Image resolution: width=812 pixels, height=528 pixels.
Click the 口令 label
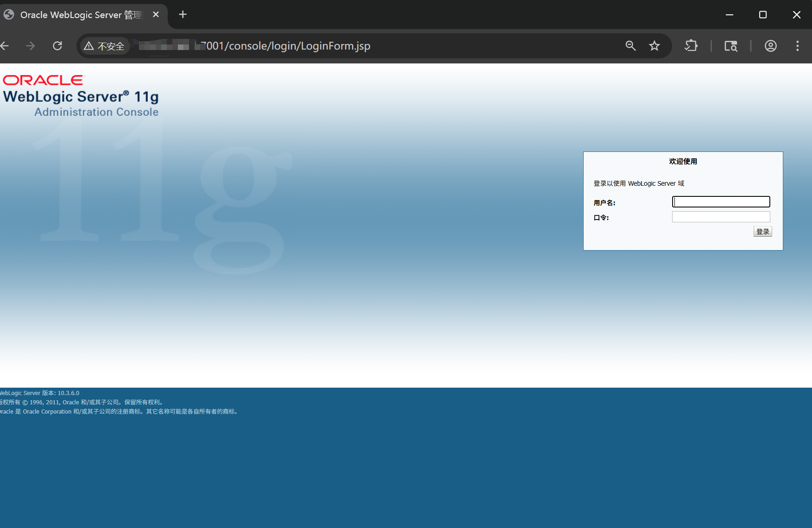pos(601,218)
